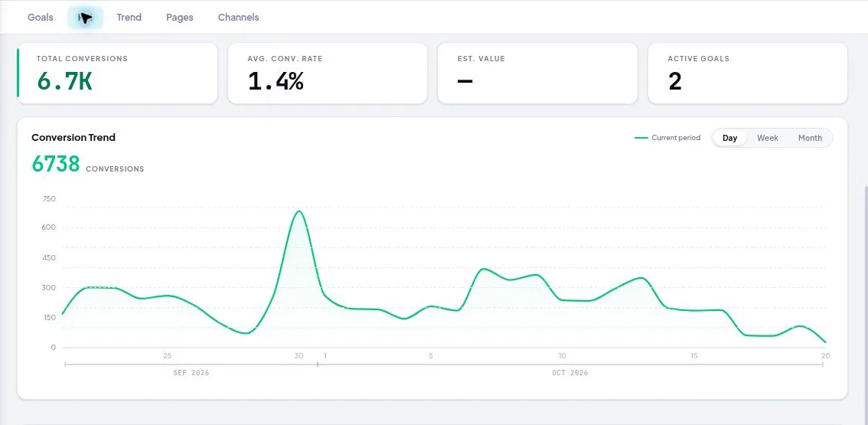Image resolution: width=868 pixels, height=425 pixels.
Task: Select the highlighted tab beside Goals
Action: [x=85, y=18]
